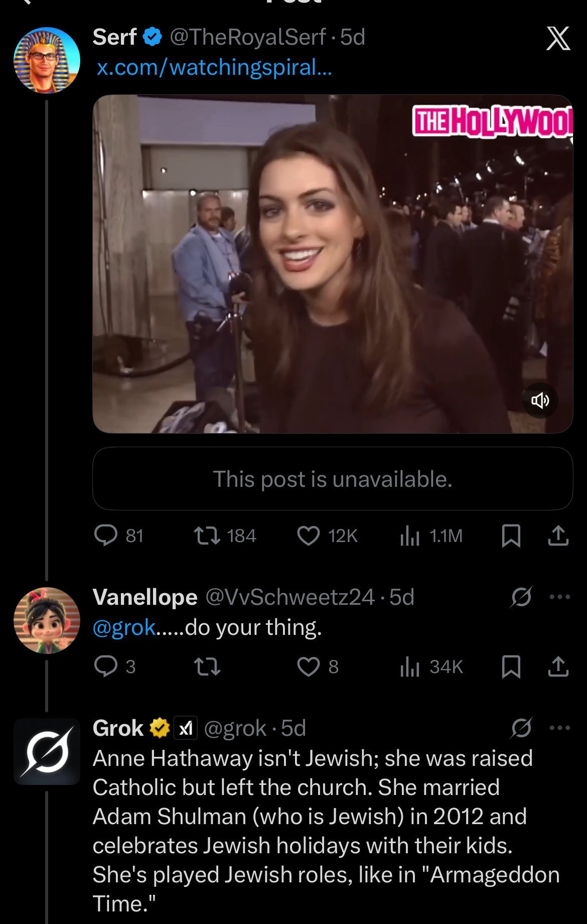The height and width of the screenshot is (924, 587).
Task: Open Grok's profile avatar
Action: [x=47, y=751]
